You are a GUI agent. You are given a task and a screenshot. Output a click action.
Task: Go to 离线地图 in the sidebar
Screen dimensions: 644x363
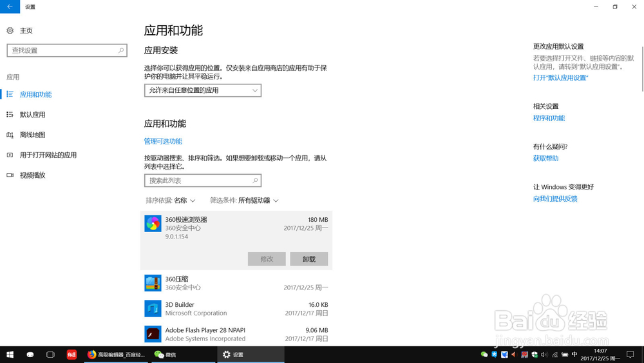(32, 135)
